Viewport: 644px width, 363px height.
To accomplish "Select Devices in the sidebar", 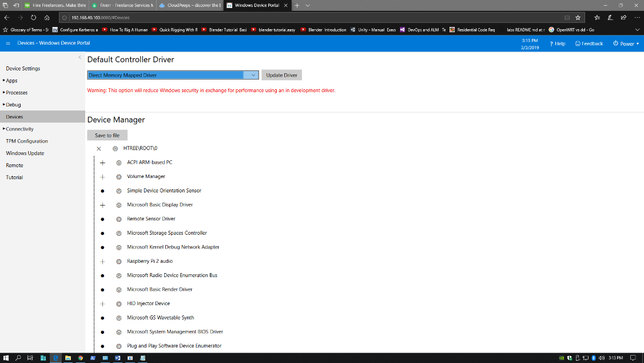I will coord(43,117).
